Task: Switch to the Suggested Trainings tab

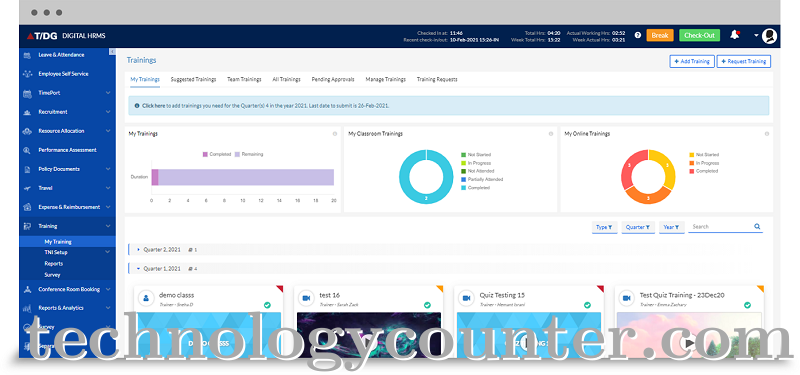Action: coord(193,79)
